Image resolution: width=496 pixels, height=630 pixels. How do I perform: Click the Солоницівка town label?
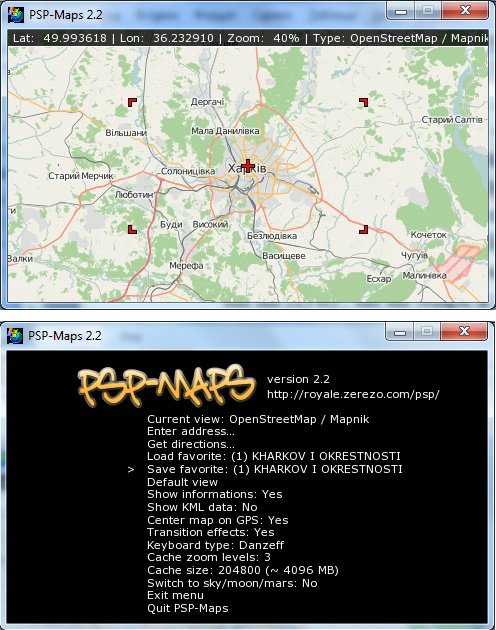(x=188, y=171)
